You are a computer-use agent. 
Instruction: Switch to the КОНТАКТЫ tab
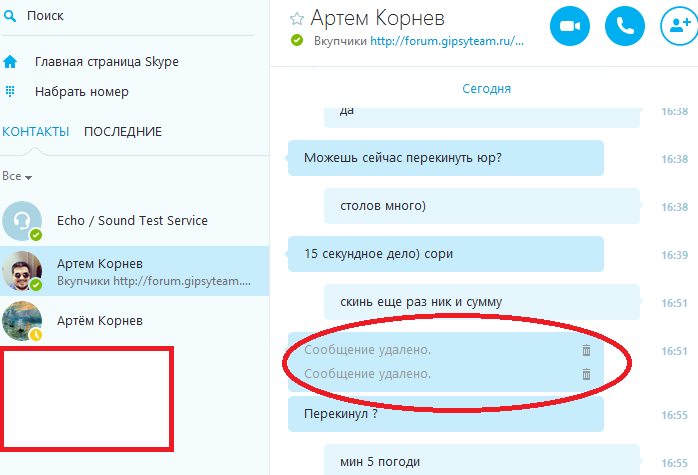[x=36, y=132]
